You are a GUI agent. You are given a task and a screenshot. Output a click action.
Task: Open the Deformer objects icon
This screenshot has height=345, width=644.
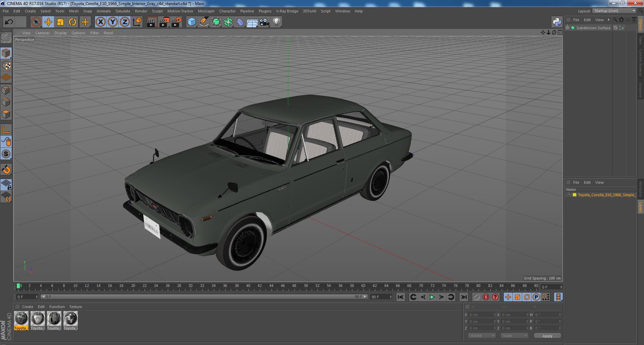(x=240, y=22)
